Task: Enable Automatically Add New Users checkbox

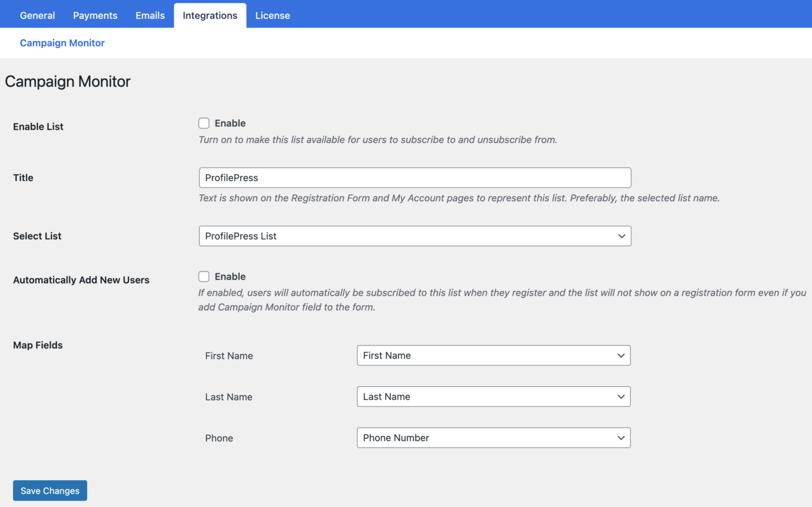Action: point(204,276)
